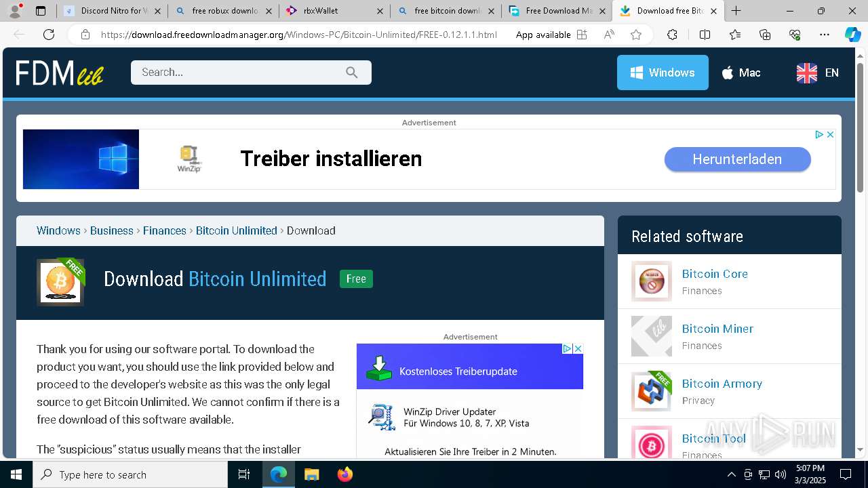Close the Discord Nitro tab
This screenshot has height=488, width=868.
click(x=157, y=11)
